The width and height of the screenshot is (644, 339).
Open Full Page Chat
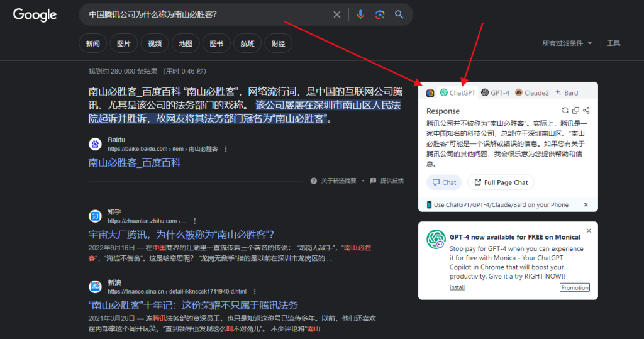pyautogui.click(x=501, y=182)
